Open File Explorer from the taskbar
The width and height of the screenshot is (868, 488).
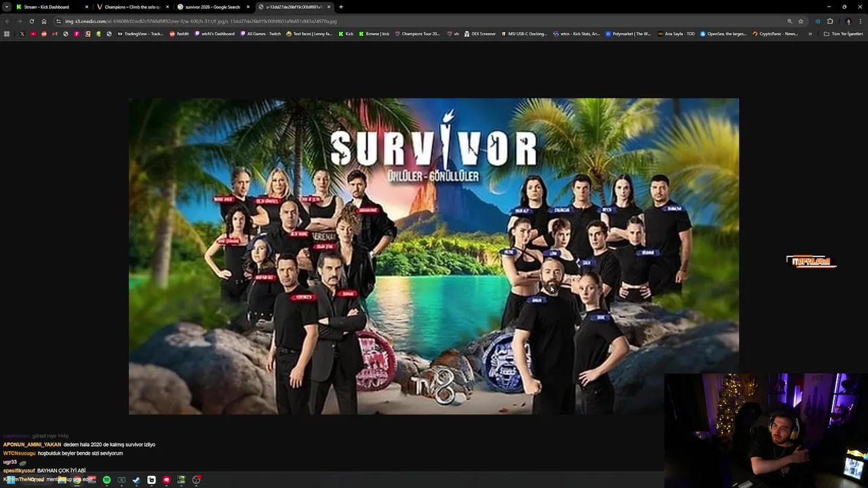point(62,480)
